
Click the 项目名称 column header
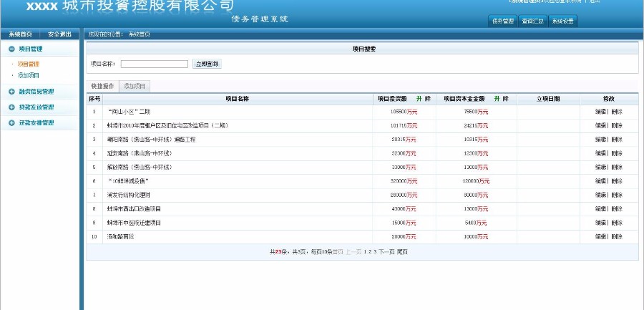point(238,99)
